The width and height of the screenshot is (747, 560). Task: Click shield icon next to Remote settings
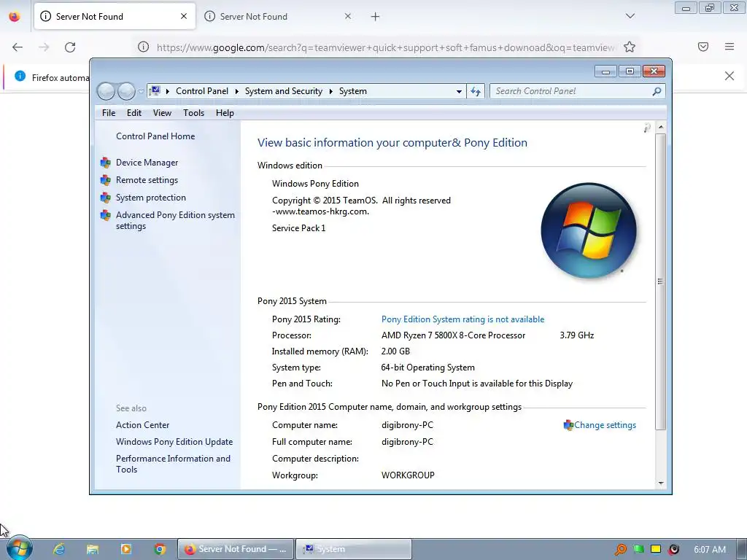[105, 181]
